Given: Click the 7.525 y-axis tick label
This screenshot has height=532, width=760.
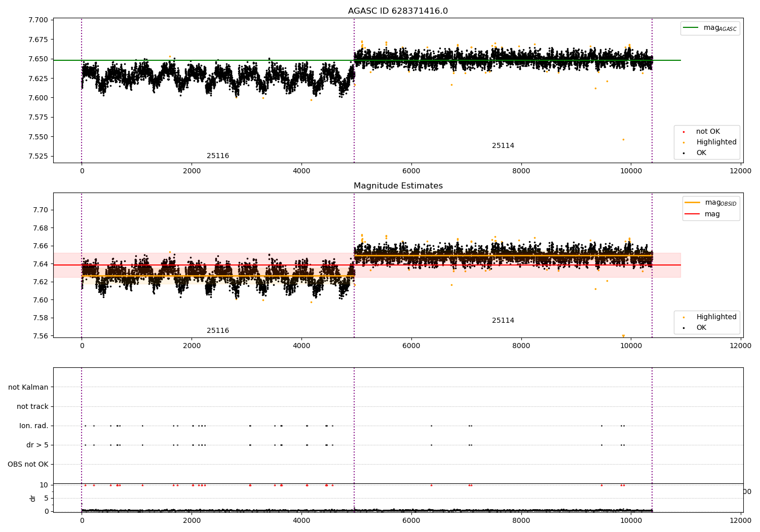Looking at the screenshot, I should click(38, 156).
